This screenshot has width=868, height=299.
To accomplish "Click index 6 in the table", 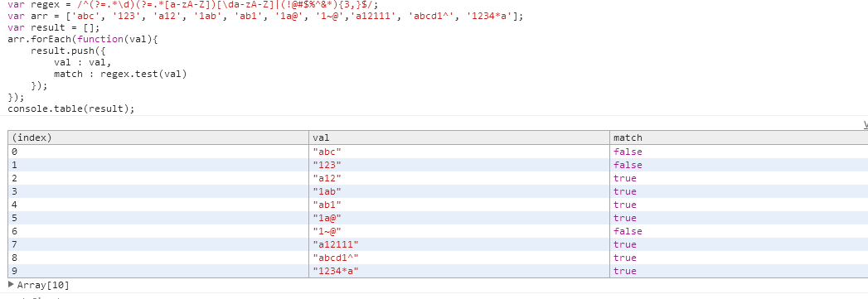I will point(158,231).
